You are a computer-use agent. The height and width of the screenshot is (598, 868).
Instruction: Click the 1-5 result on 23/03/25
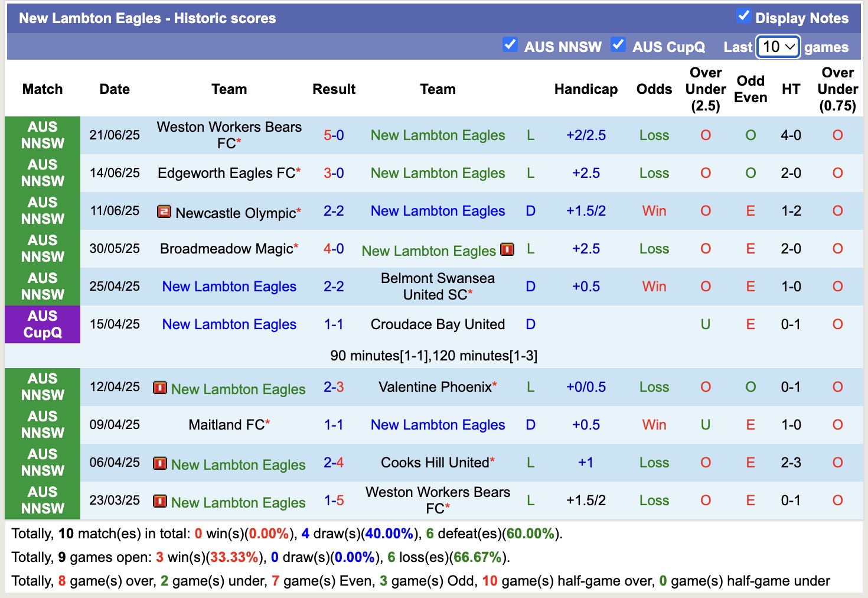pos(334,500)
